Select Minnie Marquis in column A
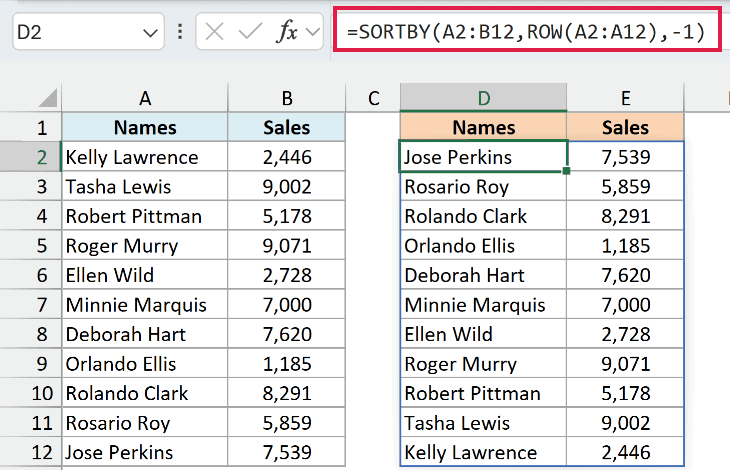The width and height of the screenshot is (730, 470). 145,305
